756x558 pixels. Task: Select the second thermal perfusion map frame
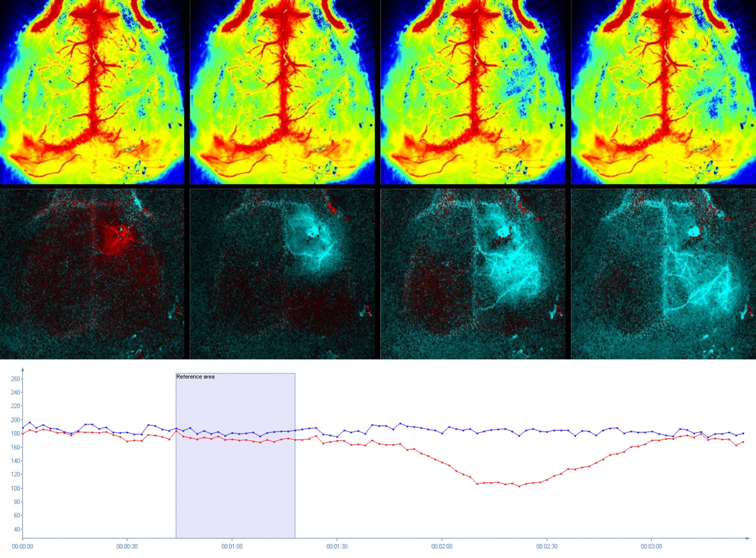pyautogui.click(x=283, y=93)
